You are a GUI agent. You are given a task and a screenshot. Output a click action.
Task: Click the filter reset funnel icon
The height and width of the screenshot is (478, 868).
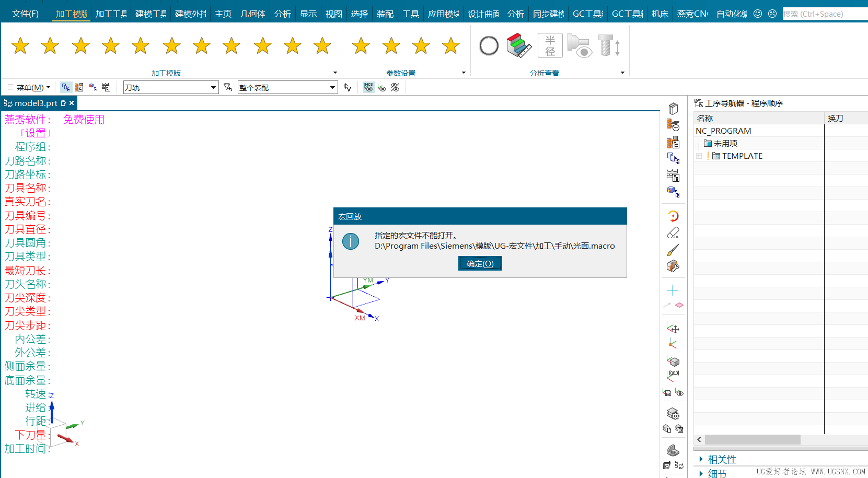tap(228, 87)
